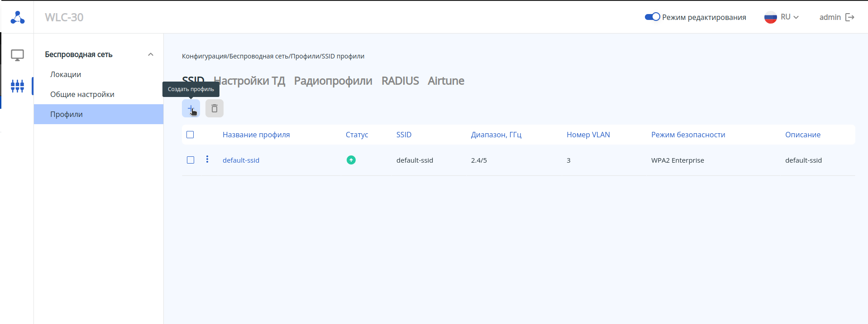Open Локации in the sidebar
Image resolution: width=868 pixels, height=324 pixels.
tap(66, 74)
